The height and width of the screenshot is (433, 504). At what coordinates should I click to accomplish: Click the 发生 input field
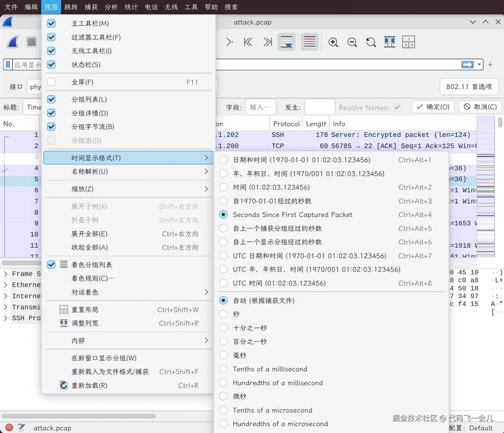click(320, 107)
